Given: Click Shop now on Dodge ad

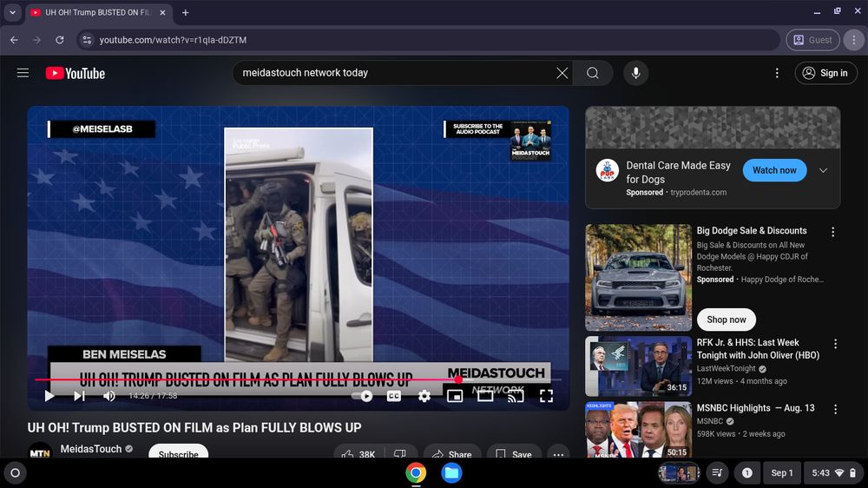Looking at the screenshot, I should click(726, 320).
